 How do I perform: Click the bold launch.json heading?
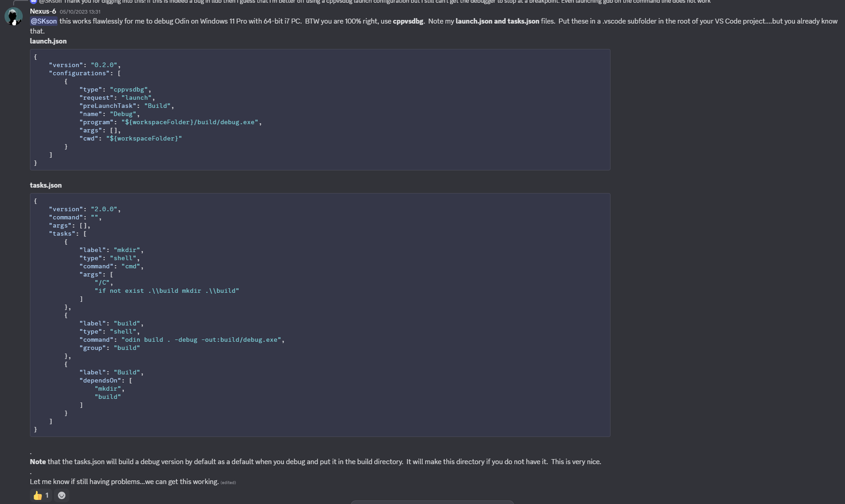click(48, 41)
